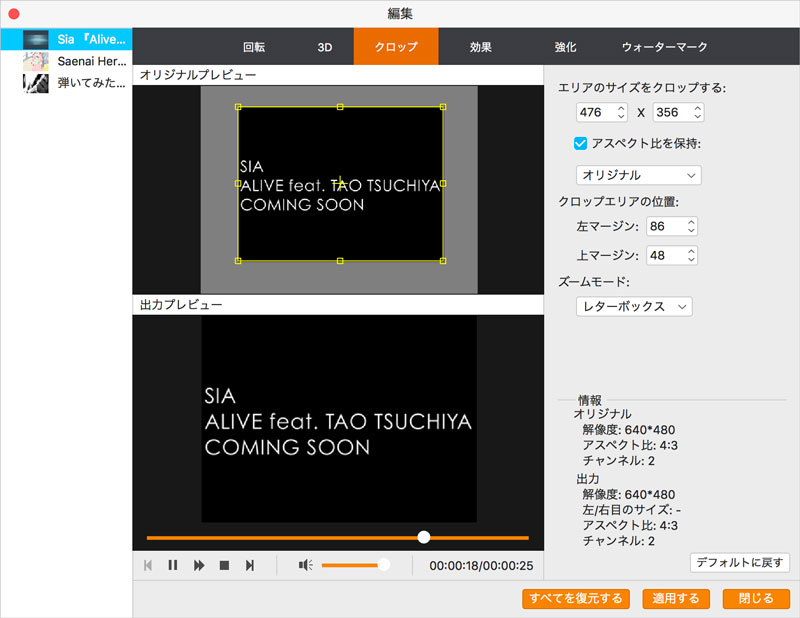Click the すべてを復元する button

pos(576,598)
